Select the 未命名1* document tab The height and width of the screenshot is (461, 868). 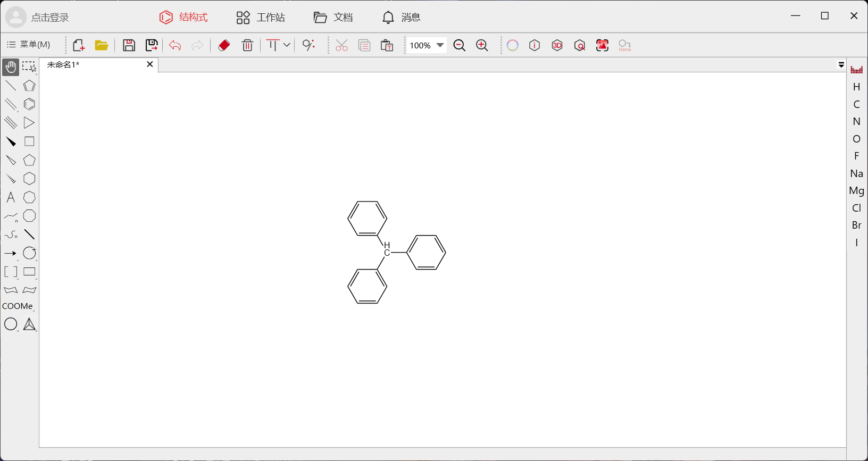[63, 64]
